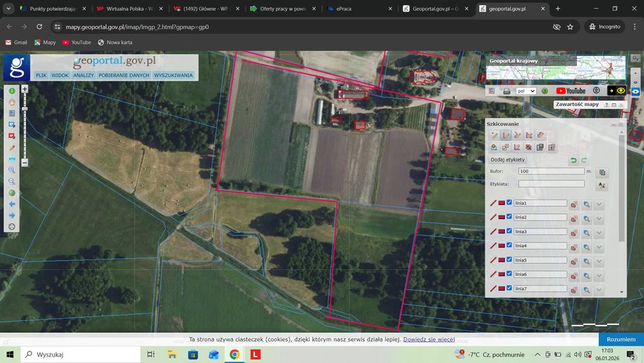644x363 pixels.
Task: Open the Dowiedz się więcej link
Action: (429, 339)
